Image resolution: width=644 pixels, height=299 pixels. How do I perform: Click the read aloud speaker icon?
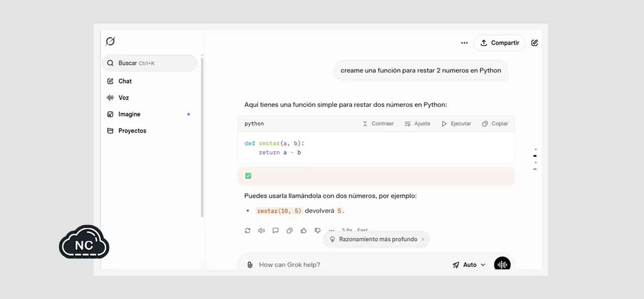click(261, 231)
